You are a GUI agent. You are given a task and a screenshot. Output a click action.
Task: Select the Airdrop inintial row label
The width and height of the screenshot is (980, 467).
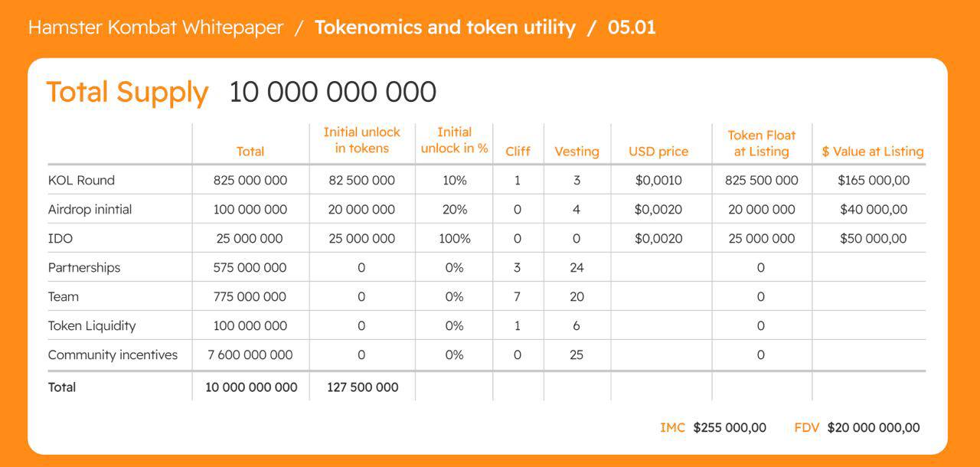91,210
